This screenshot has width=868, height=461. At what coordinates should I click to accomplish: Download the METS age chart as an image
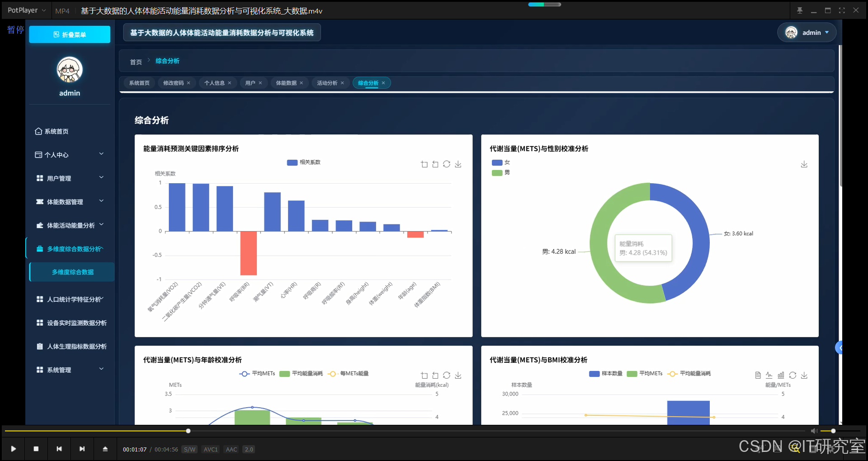[x=458, y=375]
